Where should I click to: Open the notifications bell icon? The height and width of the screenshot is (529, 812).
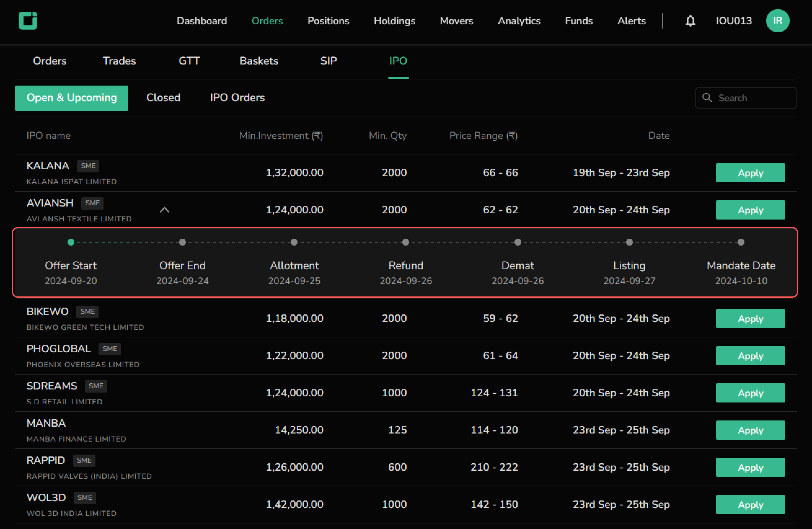coord(690,21)
